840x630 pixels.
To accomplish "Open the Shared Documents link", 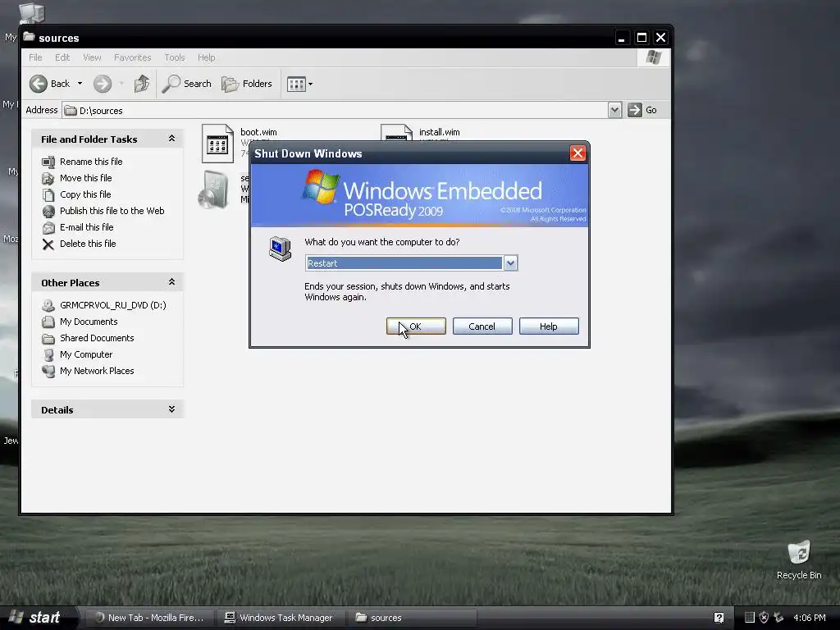I will click(x=97, y=338).
